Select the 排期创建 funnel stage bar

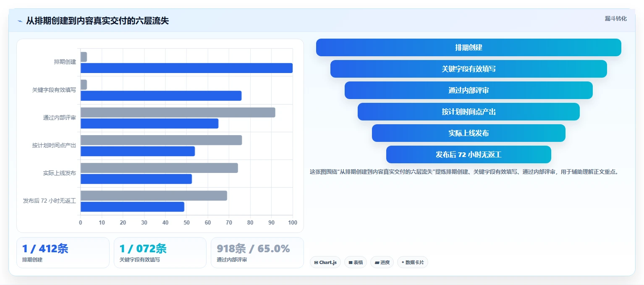469,47
